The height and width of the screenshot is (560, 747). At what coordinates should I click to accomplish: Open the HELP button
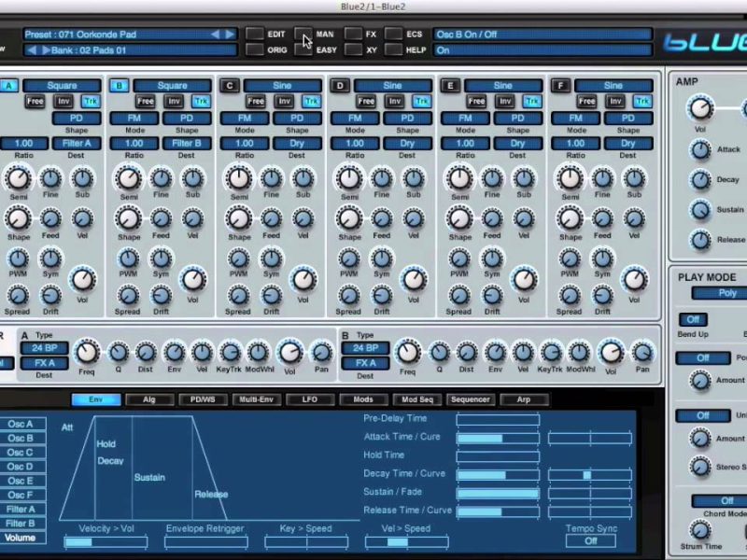(393, 49)
